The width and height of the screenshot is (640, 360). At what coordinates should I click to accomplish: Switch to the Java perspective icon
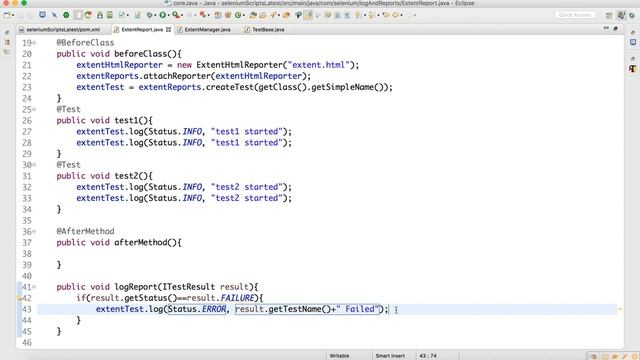621,15
